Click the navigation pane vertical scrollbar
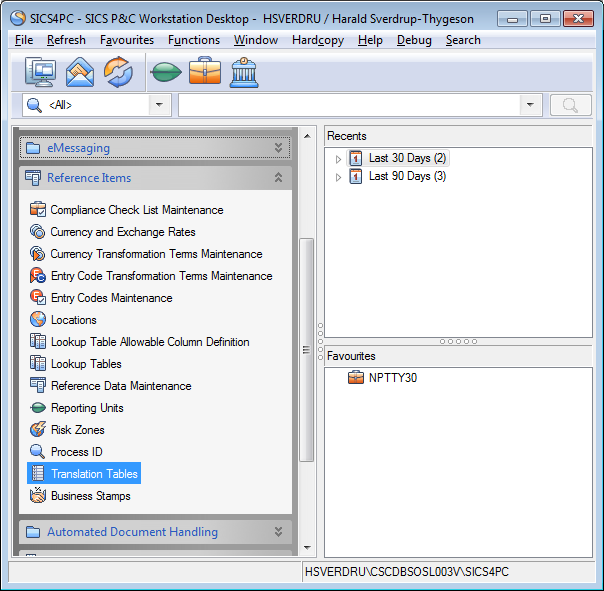Viewport: 604px width, 591px height. coord(307,350)
